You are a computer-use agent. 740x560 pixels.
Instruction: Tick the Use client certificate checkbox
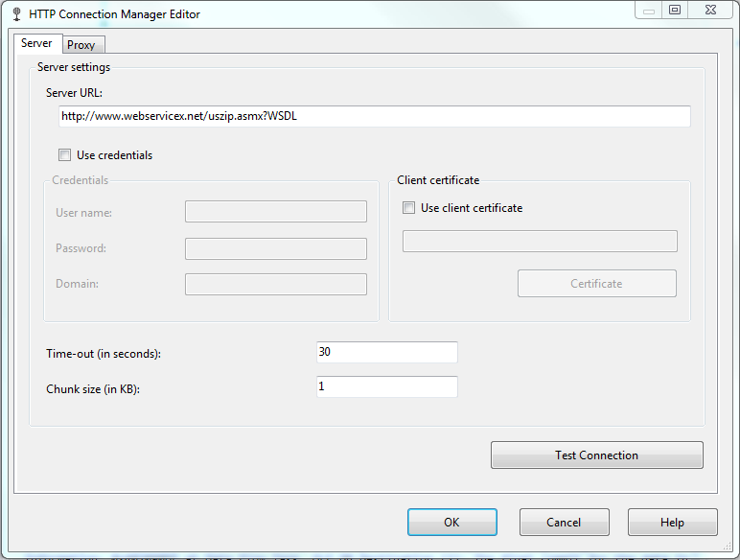tap(408, 208)
